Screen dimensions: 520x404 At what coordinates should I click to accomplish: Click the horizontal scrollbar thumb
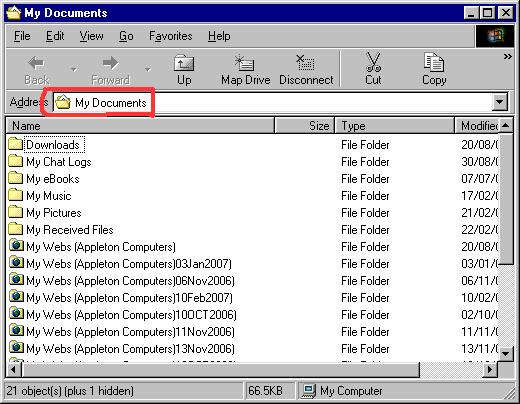(x=220, y=369)
